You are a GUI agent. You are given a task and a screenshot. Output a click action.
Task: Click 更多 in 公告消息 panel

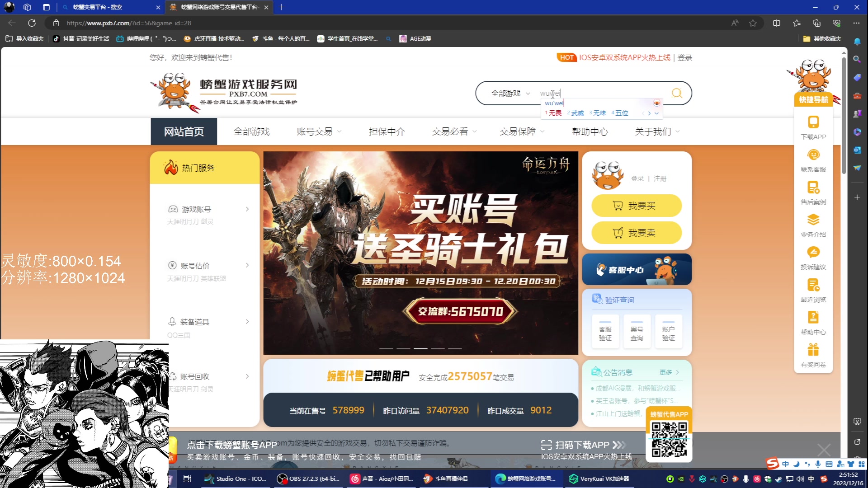point(669,372)
